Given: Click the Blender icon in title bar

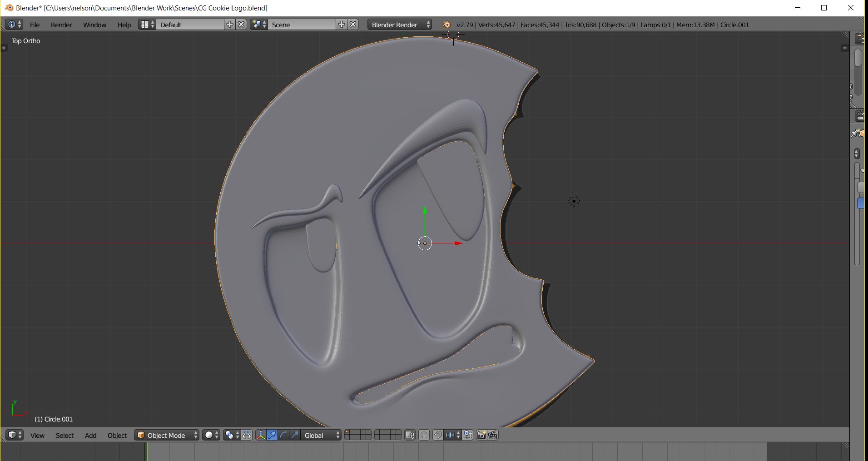Looking at the screenshot, I should pos(9,8).
